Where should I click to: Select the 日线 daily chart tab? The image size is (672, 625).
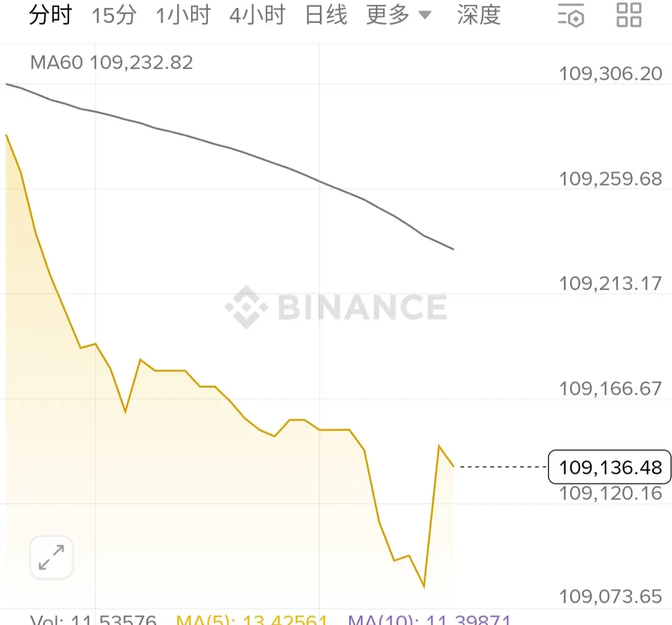pyautogui.click(x=326, y=16)
